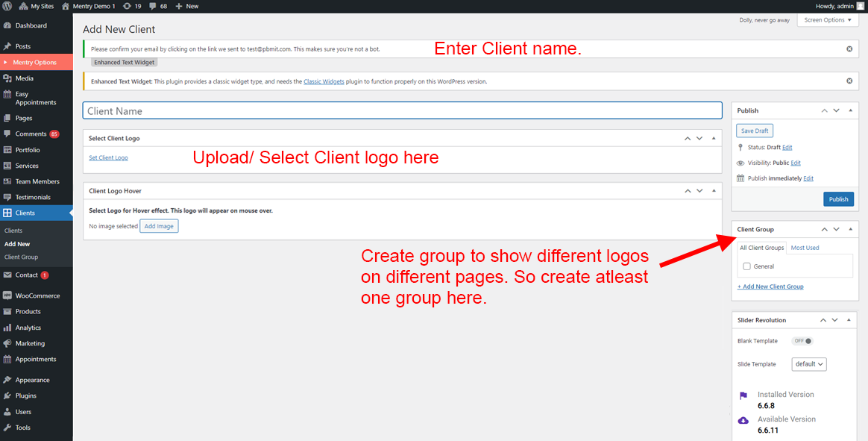The image size is (868, 441).
Task: Click the Client Name title field
Action: [402, 111]
